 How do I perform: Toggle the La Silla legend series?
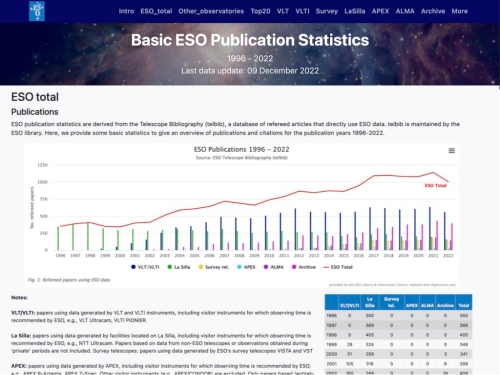click(179, 267)
